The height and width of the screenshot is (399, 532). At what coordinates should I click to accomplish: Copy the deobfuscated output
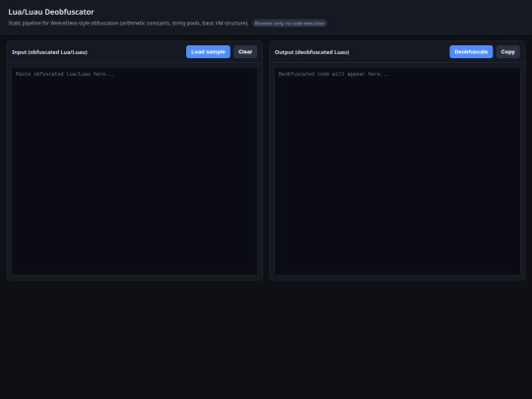pos(507,52)
